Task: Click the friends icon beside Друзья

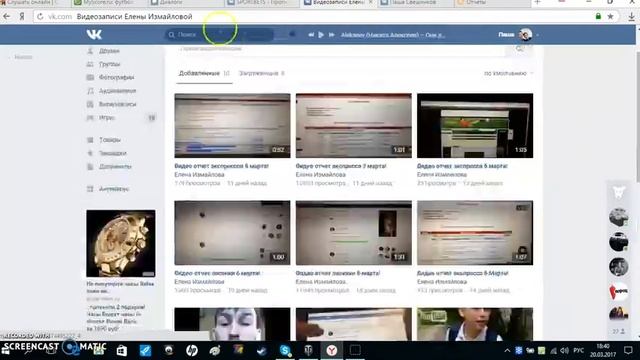Action: (90, 51)
